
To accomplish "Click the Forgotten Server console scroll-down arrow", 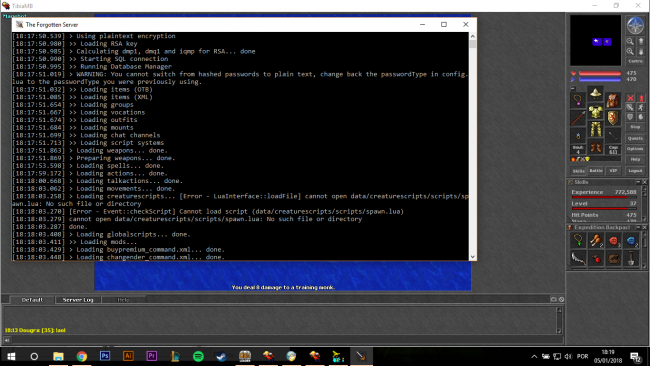I will pos(473,257).
